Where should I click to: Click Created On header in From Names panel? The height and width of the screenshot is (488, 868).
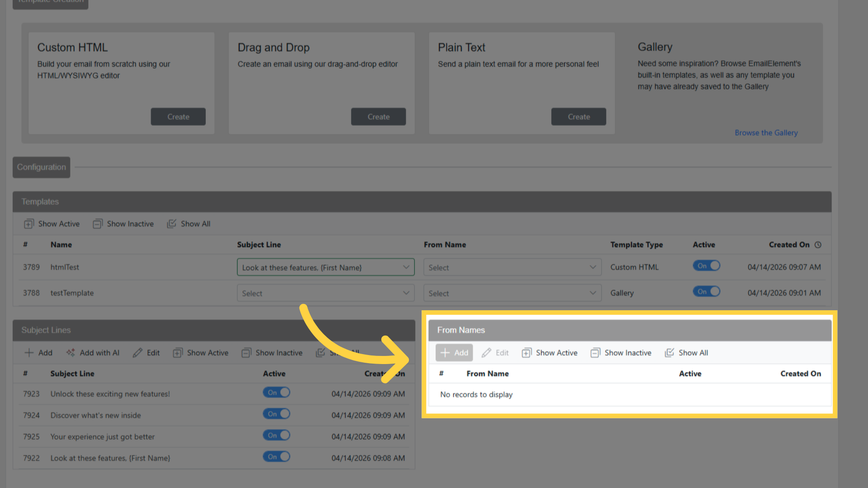[x=801, y=374]
